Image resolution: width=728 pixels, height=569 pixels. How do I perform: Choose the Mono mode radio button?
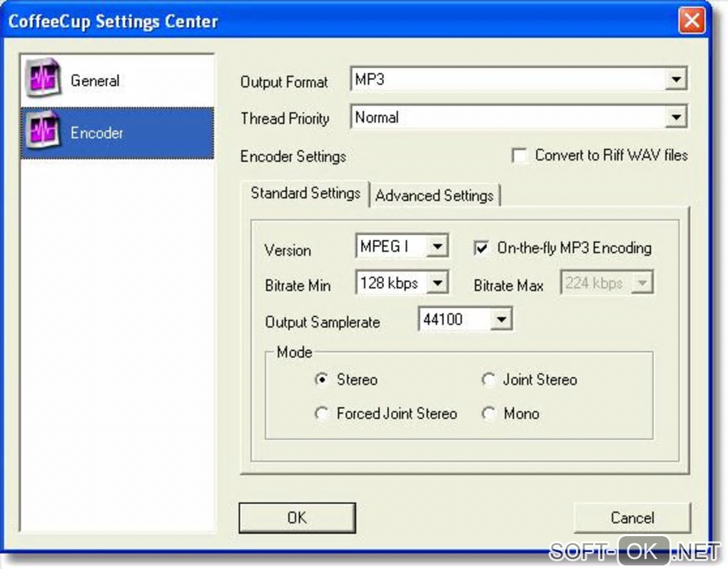coord(488,413)
